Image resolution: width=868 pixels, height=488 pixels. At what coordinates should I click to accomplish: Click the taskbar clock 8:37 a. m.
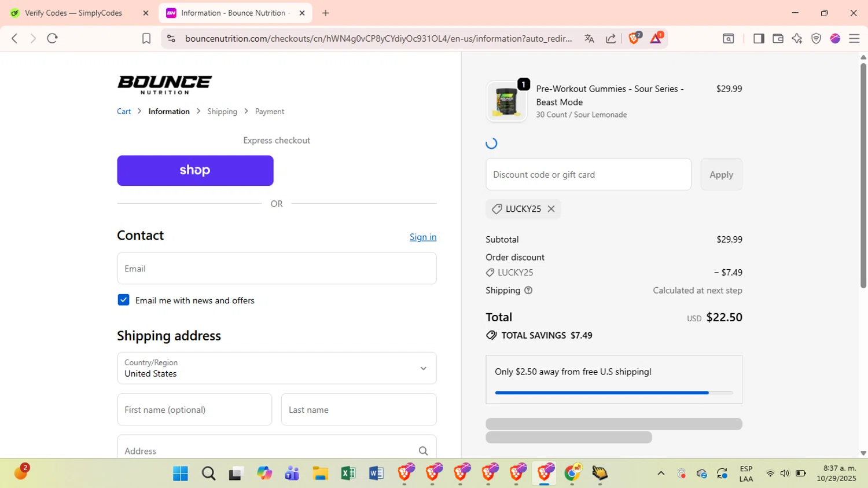click(837, 474)
